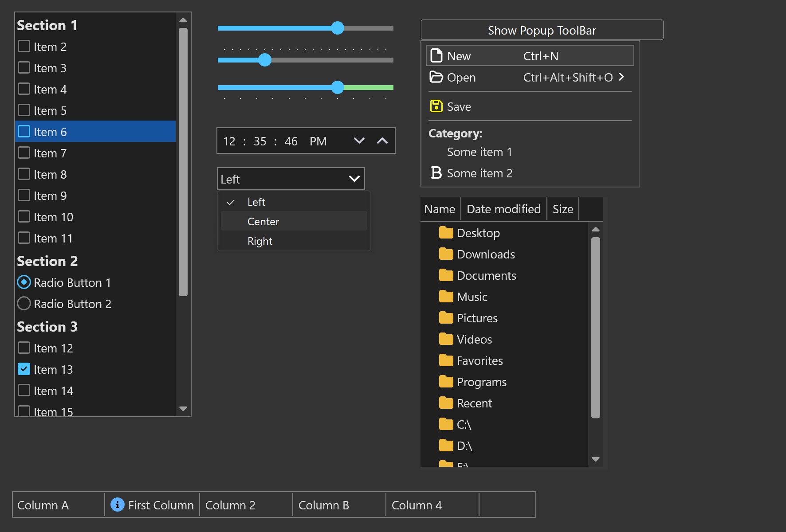
Task: Click the C:\ drive folder icon
Action: coord(446,424)
